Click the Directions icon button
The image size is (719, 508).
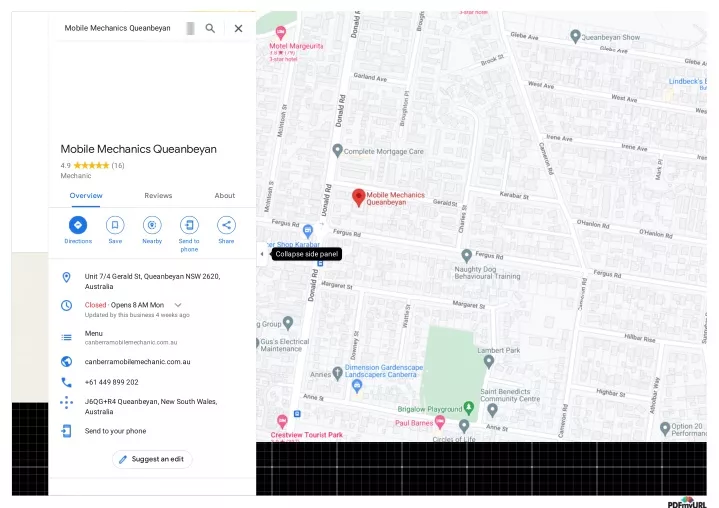[x=78, y=225]
